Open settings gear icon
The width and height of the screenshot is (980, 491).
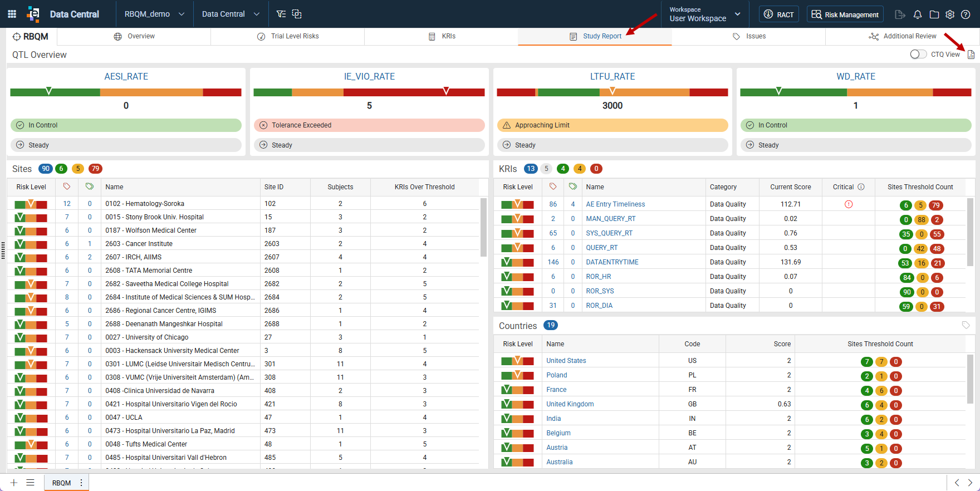[x=950, y=14]
